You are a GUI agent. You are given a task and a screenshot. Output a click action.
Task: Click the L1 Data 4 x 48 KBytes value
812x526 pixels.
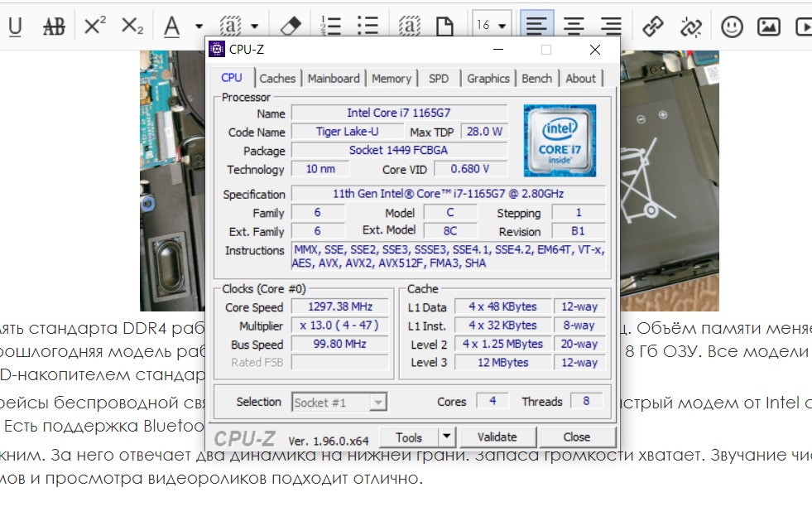click(502, 306)
